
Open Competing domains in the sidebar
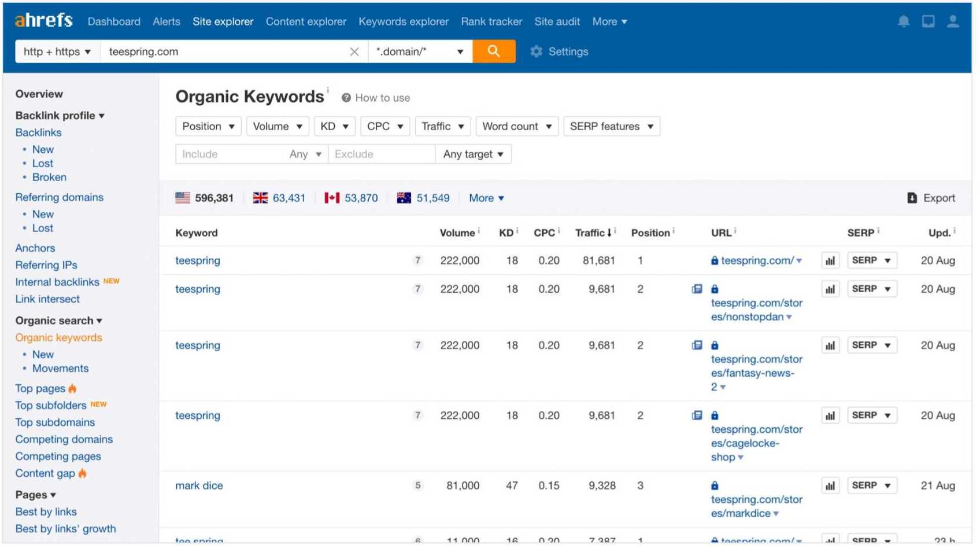64,441
